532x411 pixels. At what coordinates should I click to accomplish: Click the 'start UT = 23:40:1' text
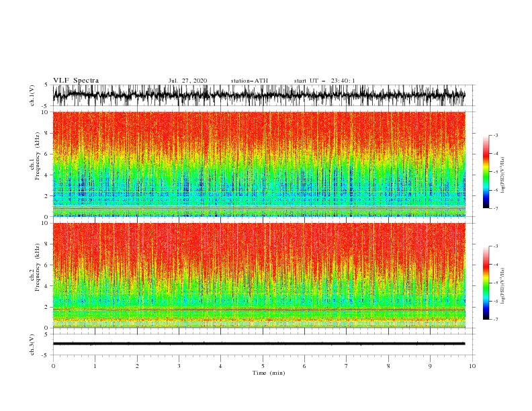pos(324,81)
